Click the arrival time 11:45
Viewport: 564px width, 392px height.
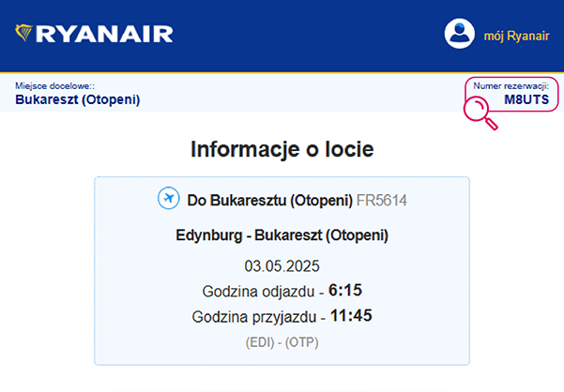coord(351,315)
